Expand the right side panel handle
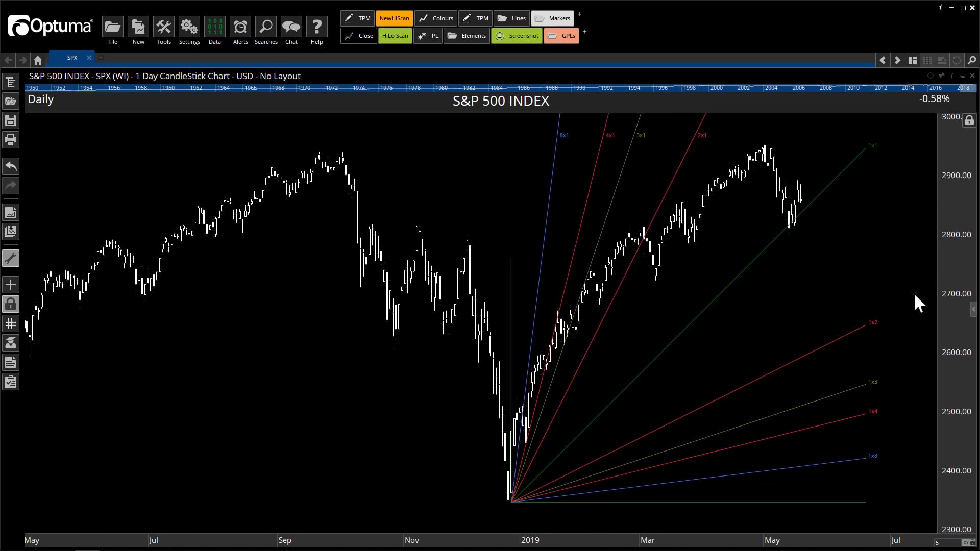Viewport: 980px width, 551px height. 973,309
